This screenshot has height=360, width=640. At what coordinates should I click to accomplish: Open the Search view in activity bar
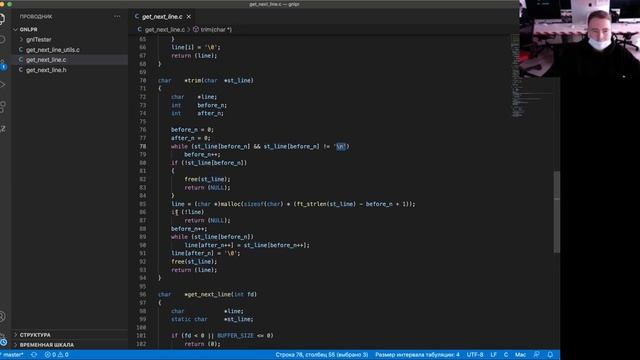click(2, 40)
